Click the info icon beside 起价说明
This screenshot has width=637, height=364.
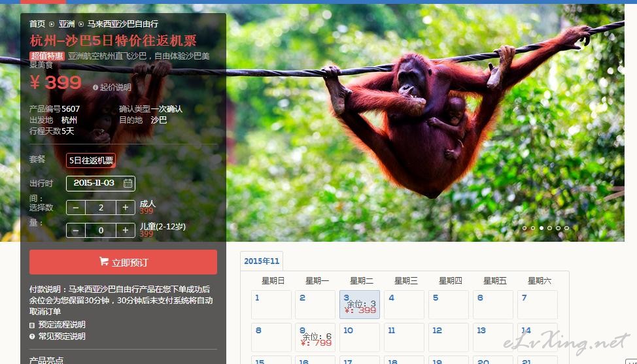tap(95, 88)
